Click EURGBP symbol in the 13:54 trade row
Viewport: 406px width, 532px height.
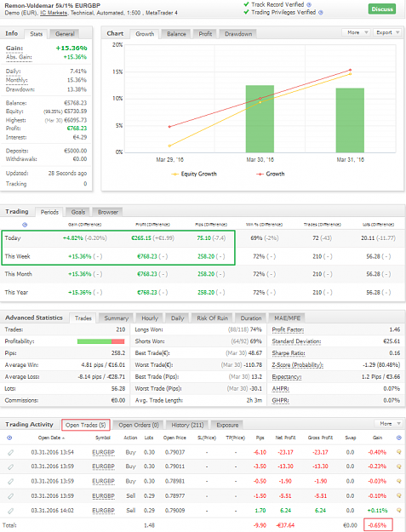coord(103,452)
